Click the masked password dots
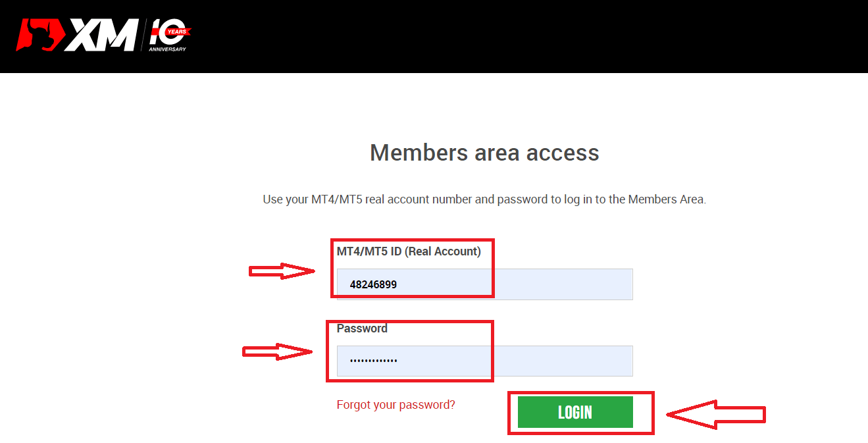The image size is (868, 443). coord(373,361)
